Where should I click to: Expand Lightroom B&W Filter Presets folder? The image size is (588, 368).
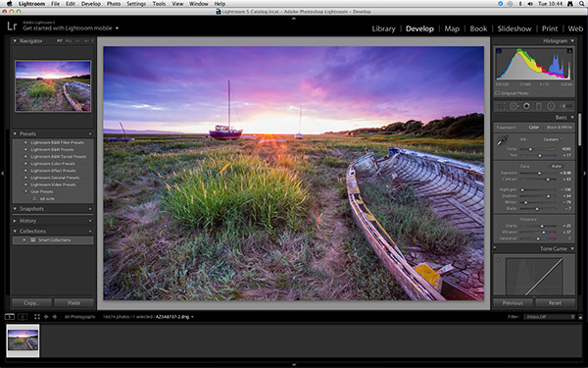pos(25,142)
